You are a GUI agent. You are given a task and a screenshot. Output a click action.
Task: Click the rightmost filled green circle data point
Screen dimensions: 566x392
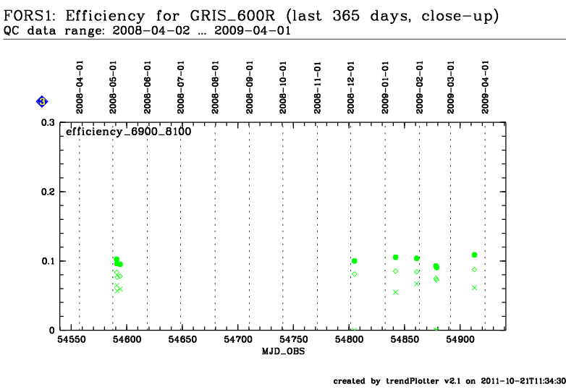coord(475,255)
